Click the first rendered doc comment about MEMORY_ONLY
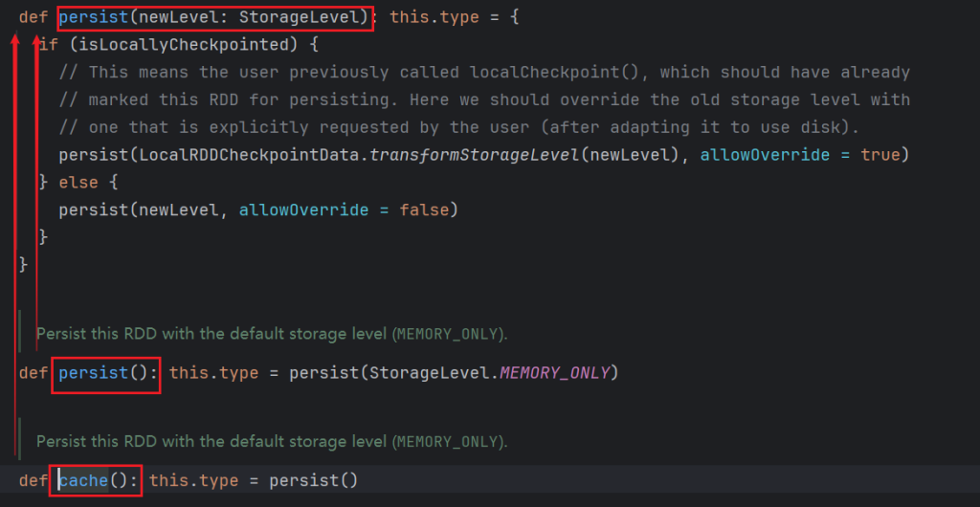980x507 pixels. pyautogui.click(x=271, y=334)
